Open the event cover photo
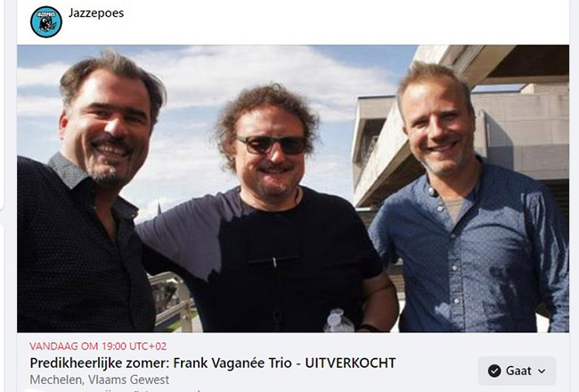Viewport: 579px width, 392px height. click(293, 188)
